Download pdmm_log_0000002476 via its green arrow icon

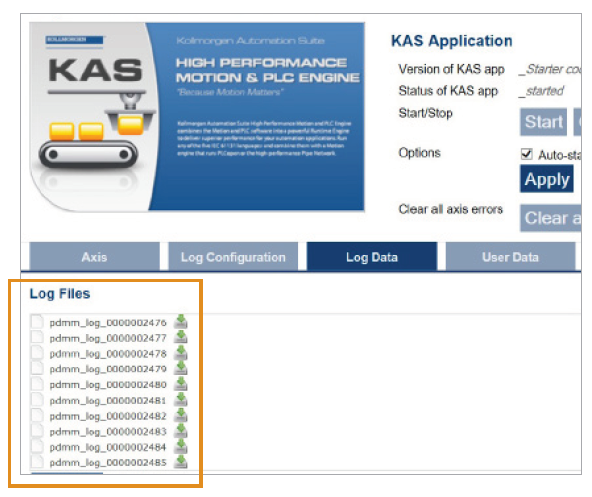(181, 321)
